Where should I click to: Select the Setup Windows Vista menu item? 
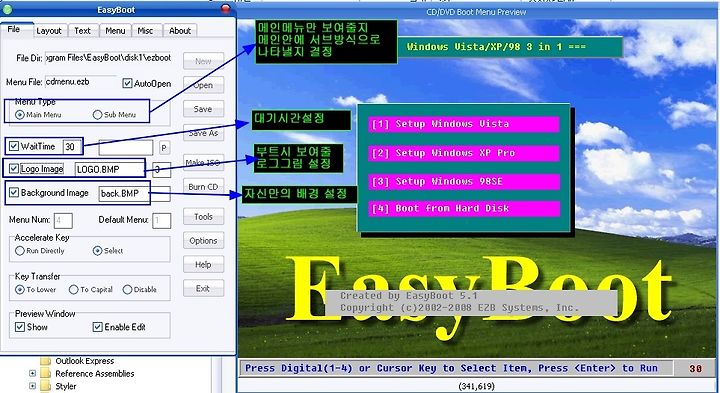click(x=464, y=124)
